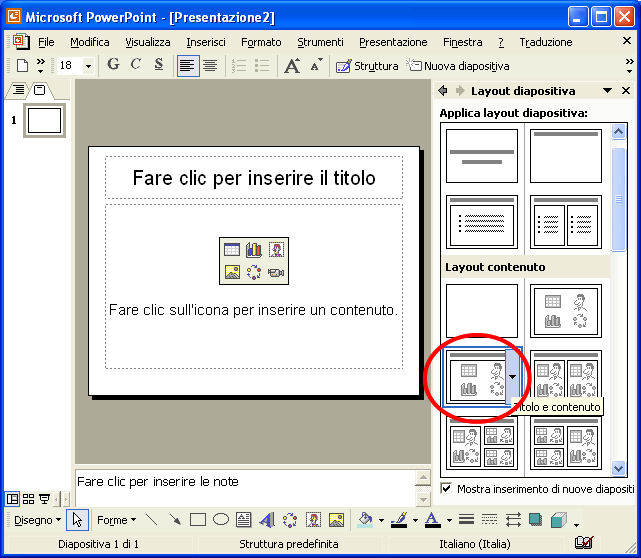Open the Strumenti menu
This screenshot has height=558, width=641.
click(x=320, y=42)
